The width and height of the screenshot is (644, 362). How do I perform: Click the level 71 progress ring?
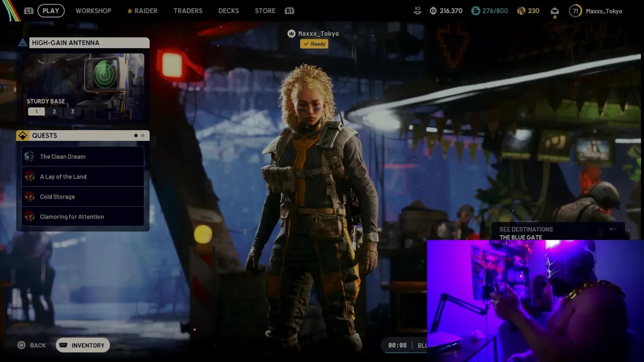click(x=575, y=11)
